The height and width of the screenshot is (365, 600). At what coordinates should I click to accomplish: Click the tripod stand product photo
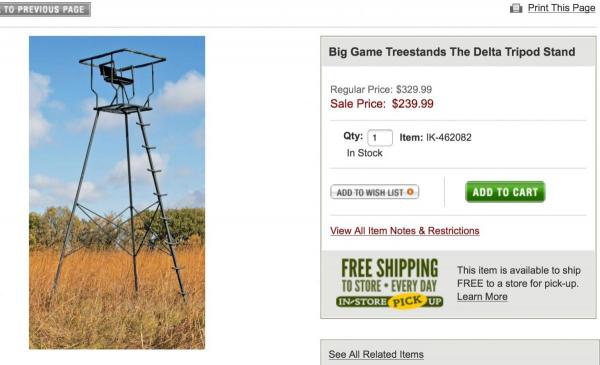tap(117, 192)
